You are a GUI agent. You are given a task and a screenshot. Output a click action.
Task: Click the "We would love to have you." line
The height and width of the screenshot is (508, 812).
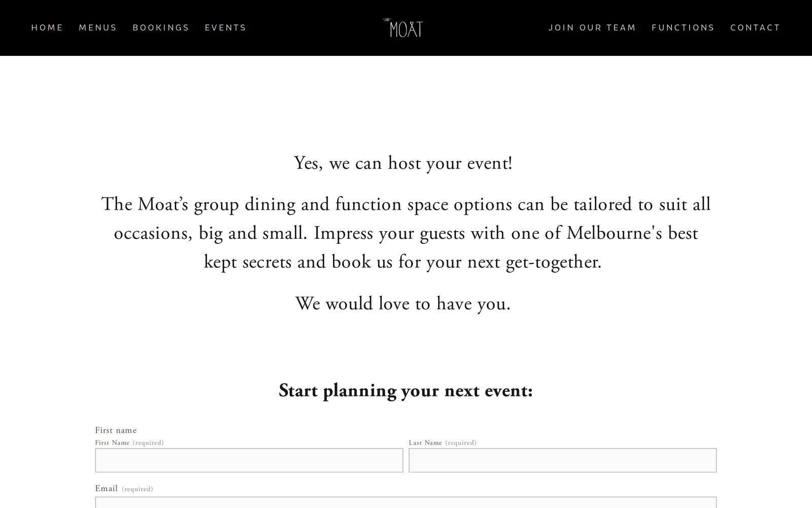click(403, 304)
